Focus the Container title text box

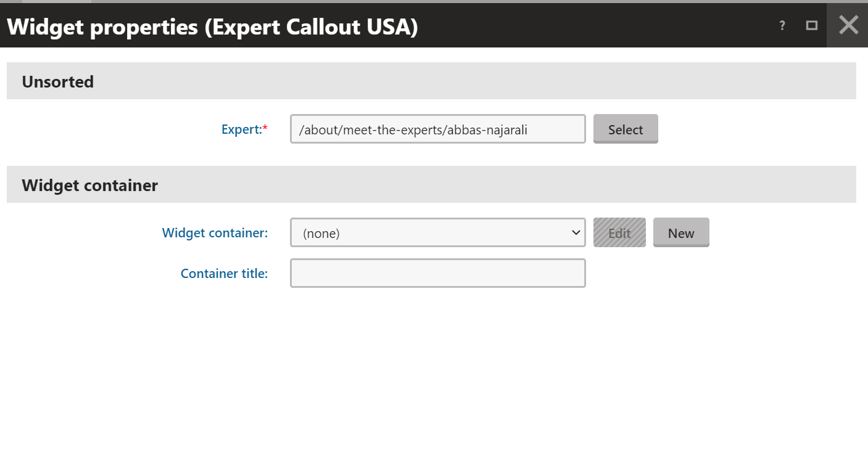click(437, 273)
